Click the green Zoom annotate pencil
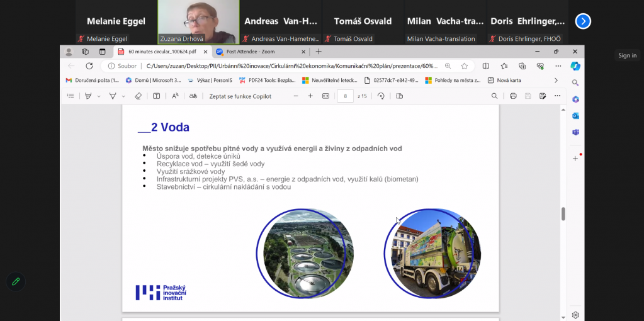This screenshot has width=644, height=321. coord(16,281)
